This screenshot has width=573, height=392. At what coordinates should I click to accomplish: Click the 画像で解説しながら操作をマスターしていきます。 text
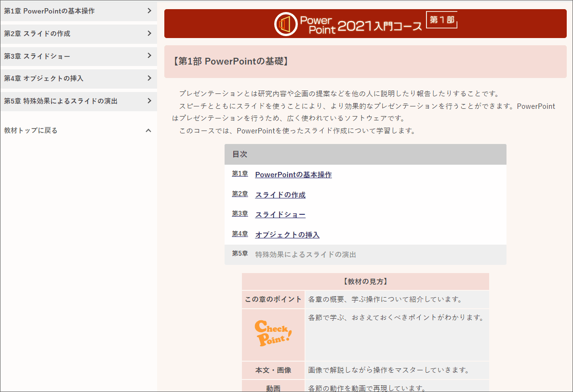pyautogui.click(x=389, y=370)
